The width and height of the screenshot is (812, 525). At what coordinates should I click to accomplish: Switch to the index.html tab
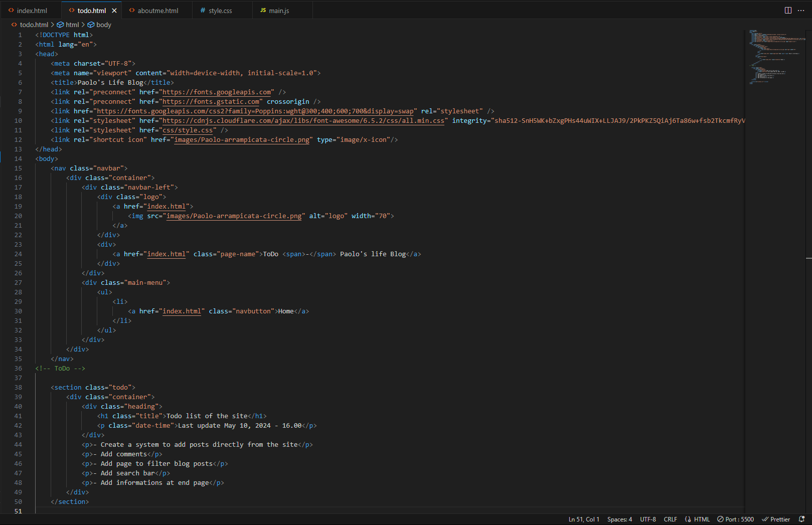click(31, 11)
